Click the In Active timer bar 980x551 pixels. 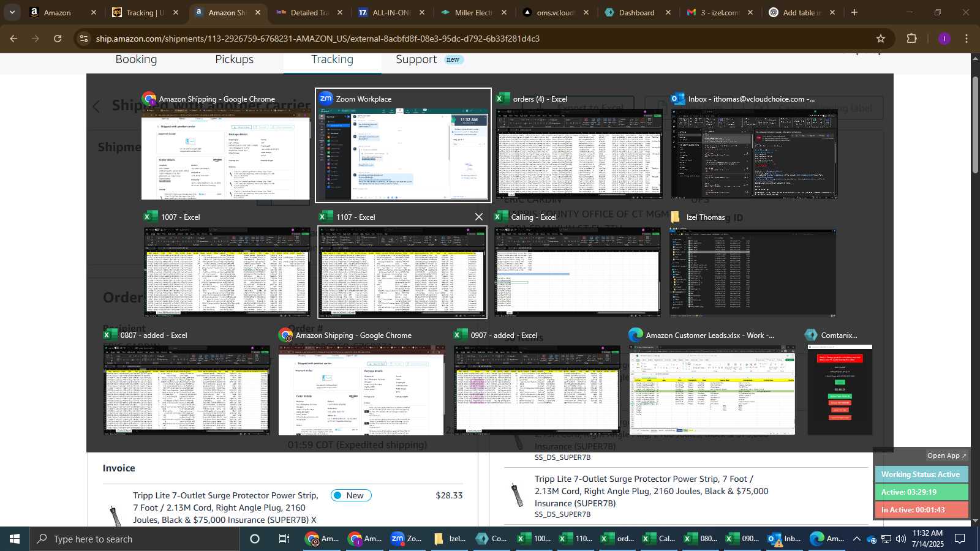[921, 509]
